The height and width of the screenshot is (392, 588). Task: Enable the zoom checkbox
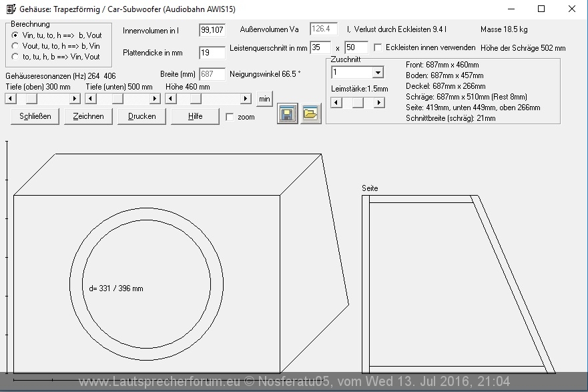click(x=230, y=117)
